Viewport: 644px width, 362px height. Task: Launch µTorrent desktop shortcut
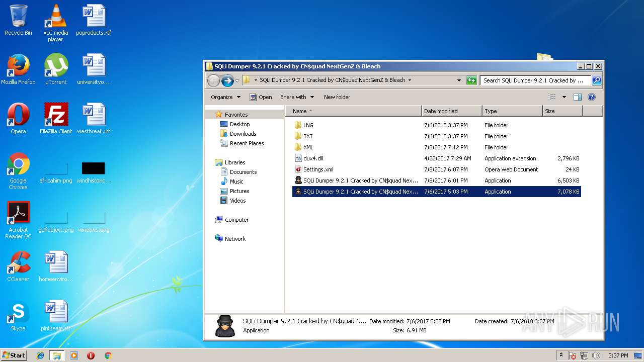point(55,69)
